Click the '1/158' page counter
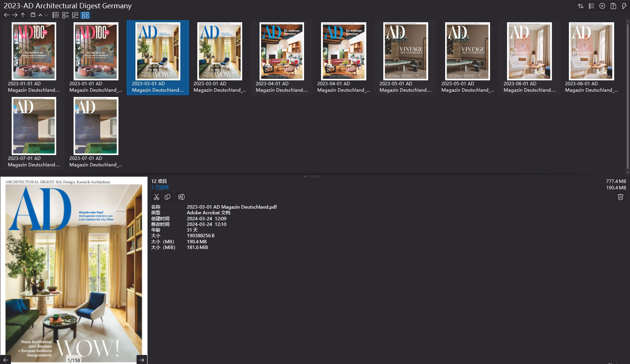Screen dimensions: 630x364 [x=74, y=360]
